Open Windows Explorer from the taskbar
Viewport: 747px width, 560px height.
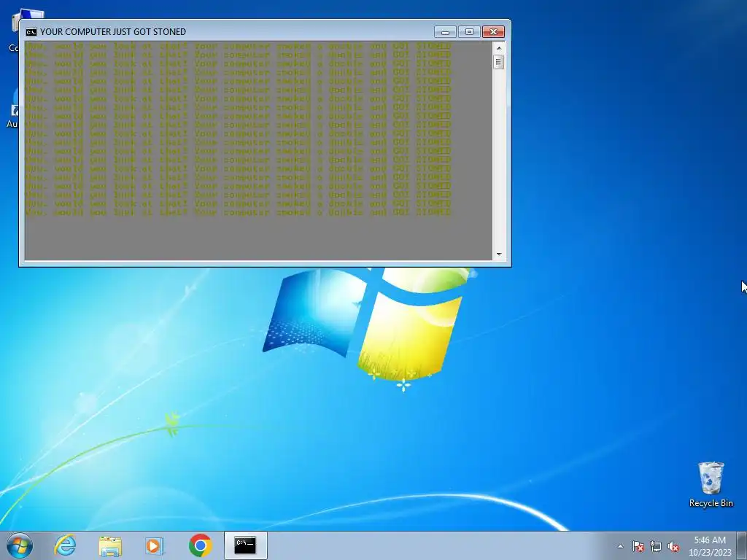point(110,545)
